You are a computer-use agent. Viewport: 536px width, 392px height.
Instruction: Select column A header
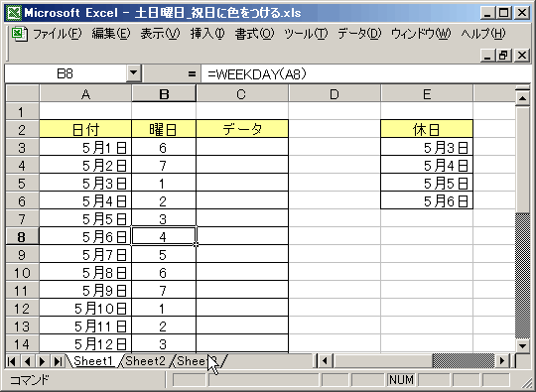pos(85,93)
